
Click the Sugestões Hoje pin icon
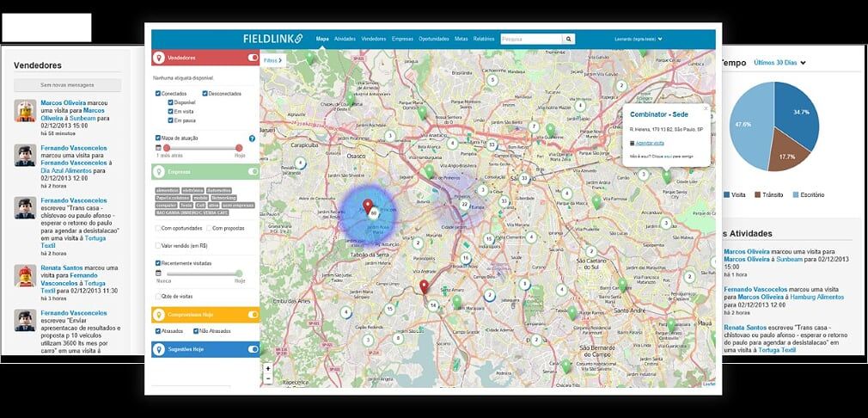(159, 349)
